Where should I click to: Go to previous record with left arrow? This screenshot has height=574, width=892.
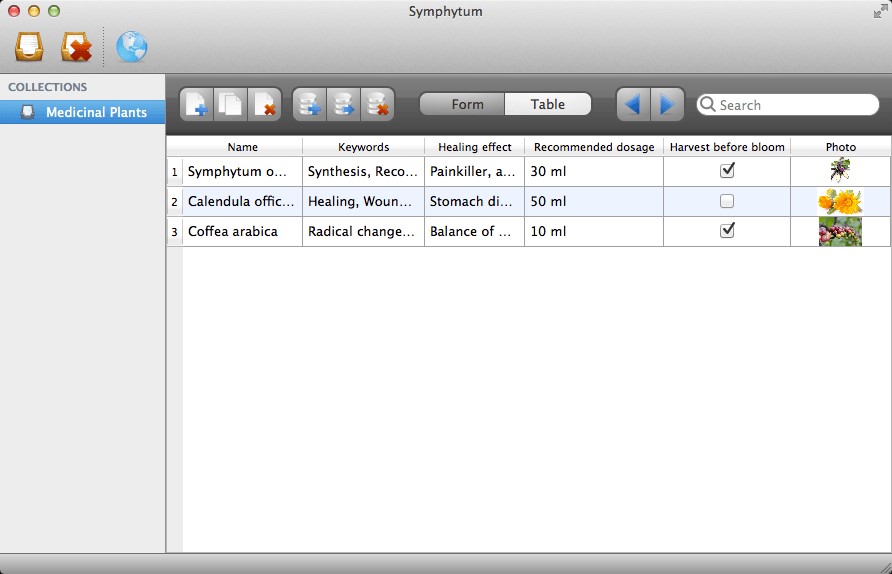click(x=633, y=104)
